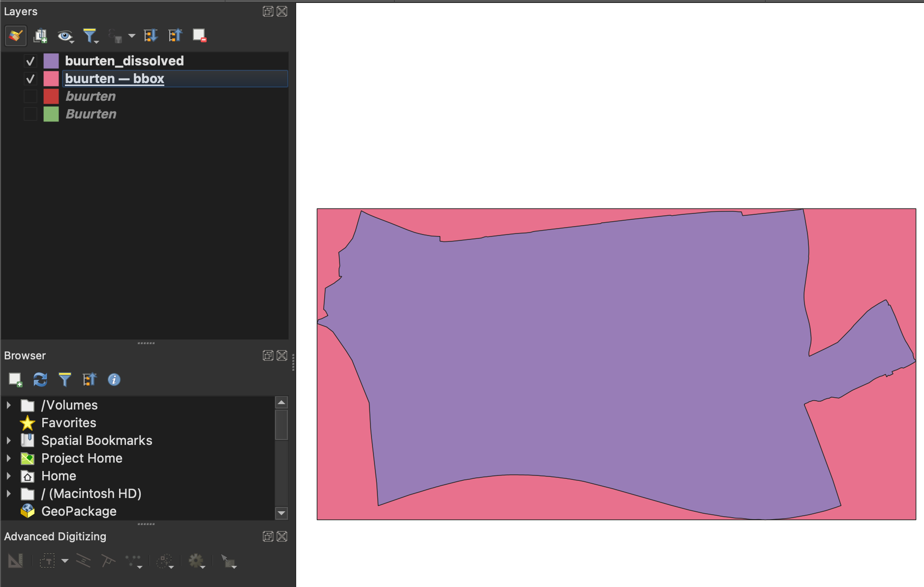Screen dimensions: 924x587
Task: Click the purple buurten_dissolved color swatch
Action: (51, 61)
